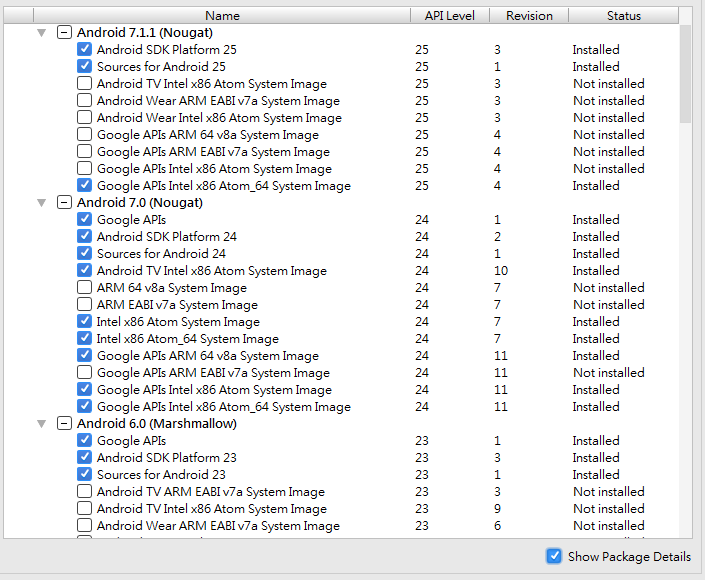Click the vertical scrollbar thumb

(x=685, y=74)
